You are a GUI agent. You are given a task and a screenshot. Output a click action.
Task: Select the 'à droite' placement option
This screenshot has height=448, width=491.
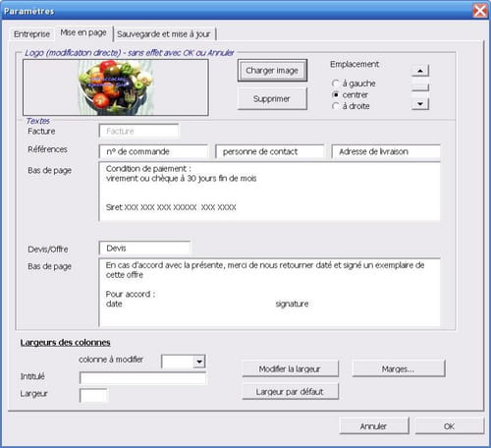click(x=336, y=106)
